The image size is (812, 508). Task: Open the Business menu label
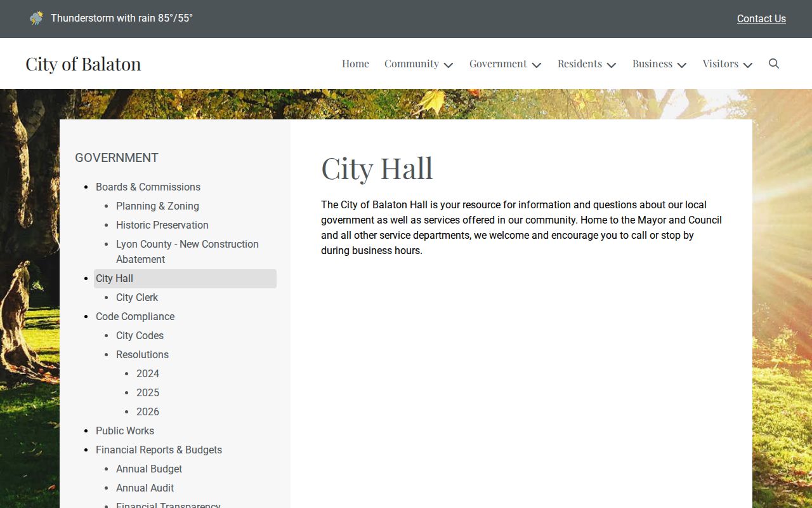(x=652, y=63)
